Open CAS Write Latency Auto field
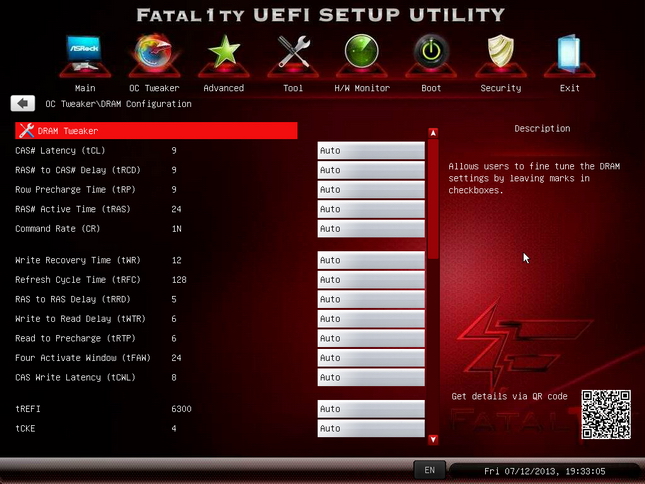The image size is (645, 484). [x=371, y=377]
